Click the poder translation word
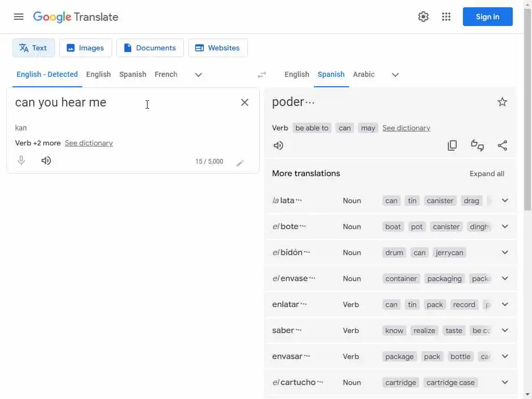The image size is (532, 399). click(288, 102)
